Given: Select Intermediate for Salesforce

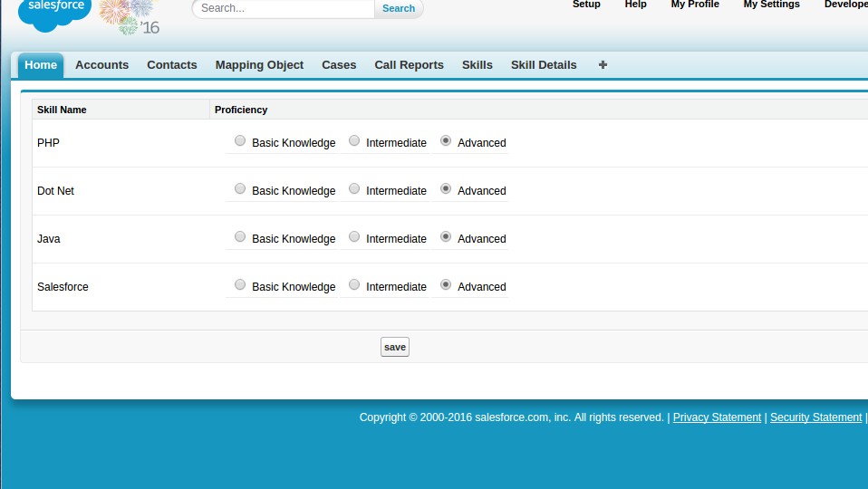Looking at the screenshot, I should pos(353,285).
